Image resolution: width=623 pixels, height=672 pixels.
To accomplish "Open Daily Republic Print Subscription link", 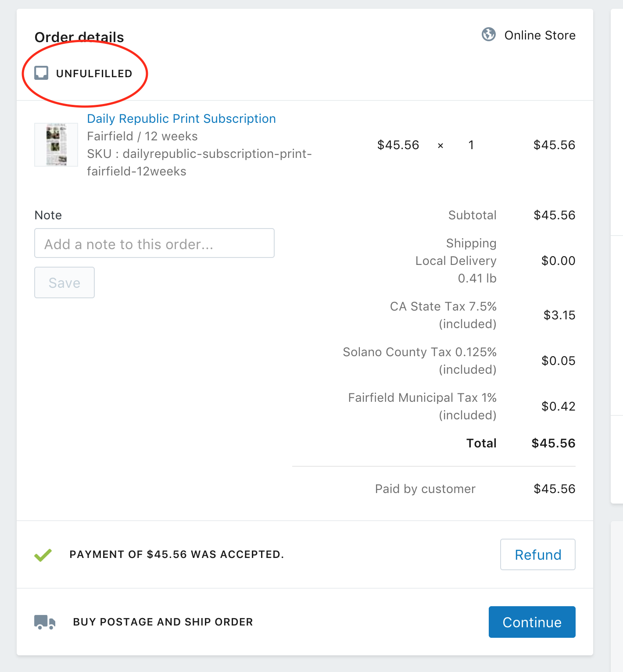I will (x=181, y=119).
